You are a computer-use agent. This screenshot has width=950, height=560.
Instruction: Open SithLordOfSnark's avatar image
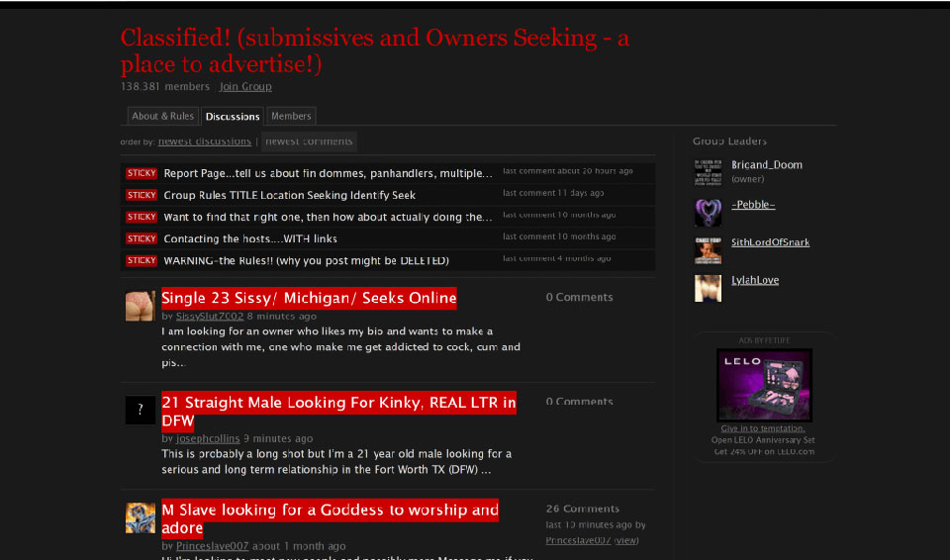(x=708, y=250)
